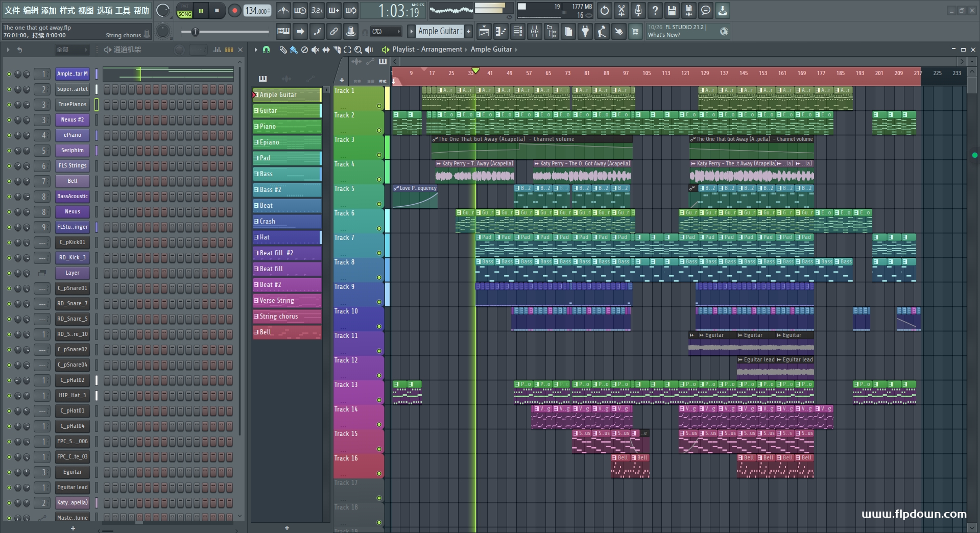Mute the BassAcoustic channel

(x=9, y=197)
